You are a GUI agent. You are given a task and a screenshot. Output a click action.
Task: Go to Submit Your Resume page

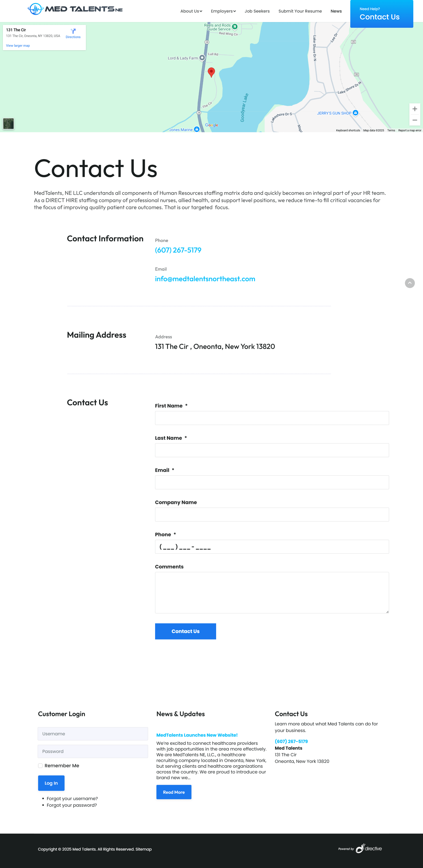point(300,11)
